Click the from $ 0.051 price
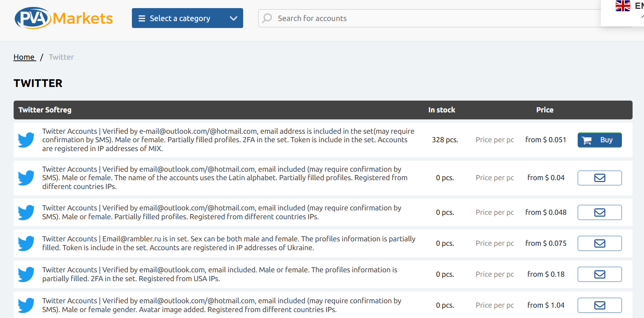The width and height of the screenshot is (644, 318). tap(546, 140)
